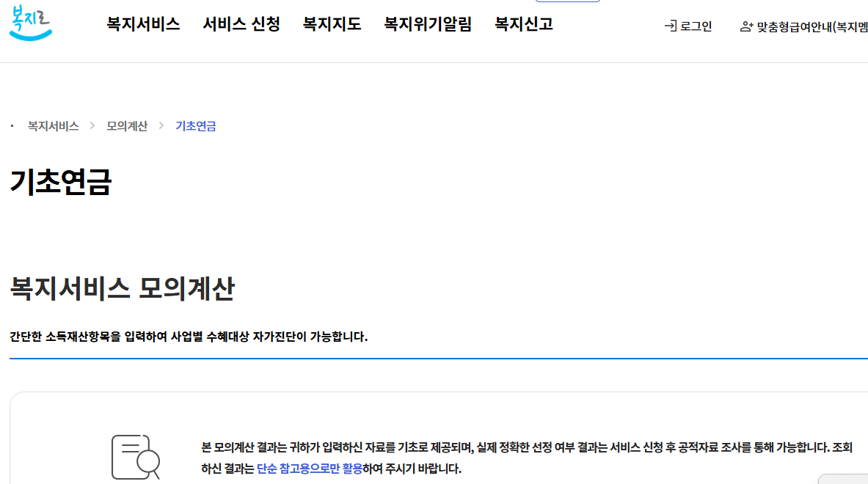Open 복지서비스 from the breadcrumb trail
Screen dimensions: 868x484
(52, 125)
